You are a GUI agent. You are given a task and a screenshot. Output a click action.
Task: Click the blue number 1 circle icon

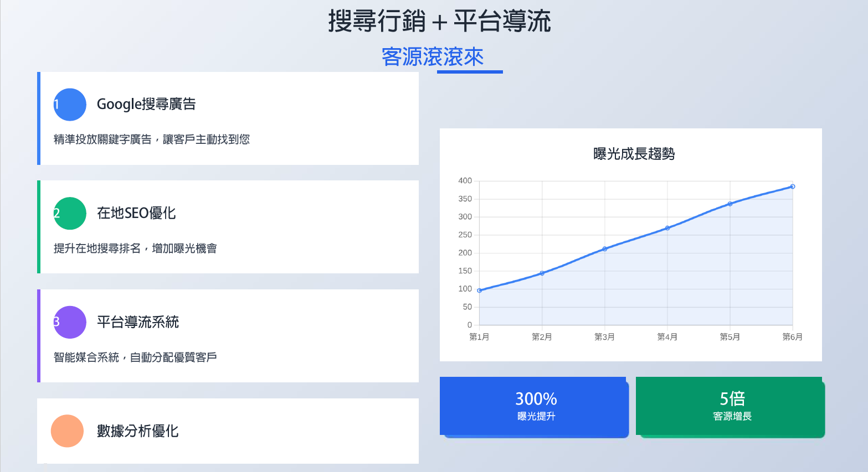click(x=70, y=105)
